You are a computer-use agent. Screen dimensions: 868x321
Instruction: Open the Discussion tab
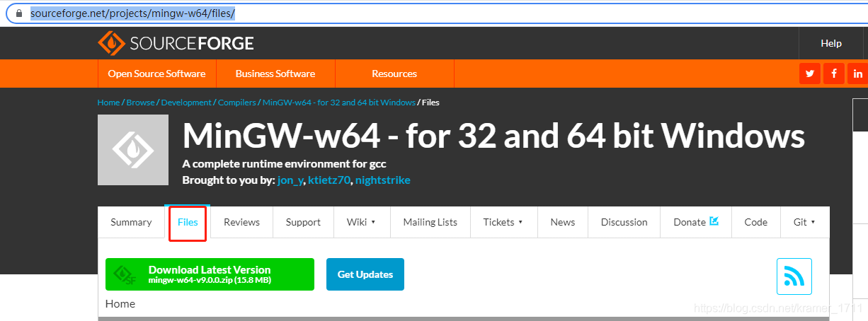click(624, 222)
